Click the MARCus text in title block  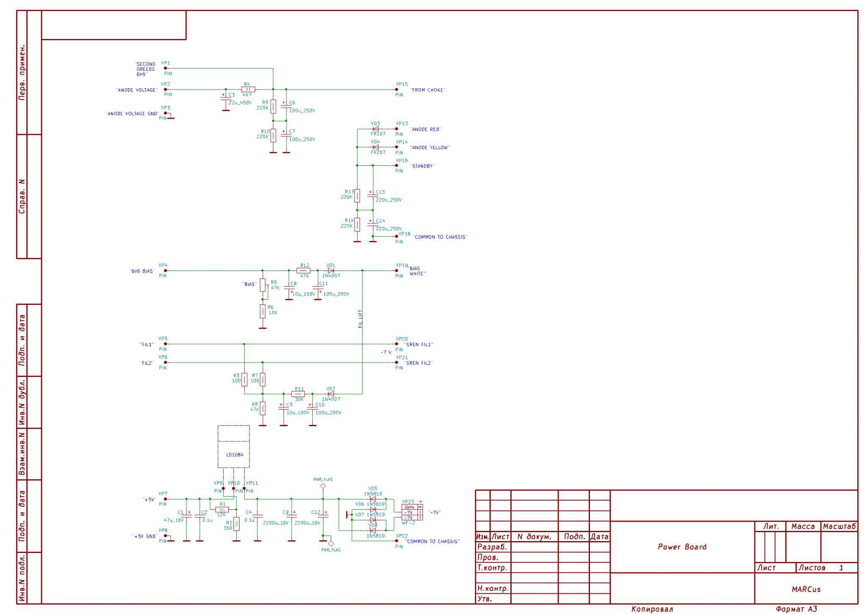click(806, 589)
